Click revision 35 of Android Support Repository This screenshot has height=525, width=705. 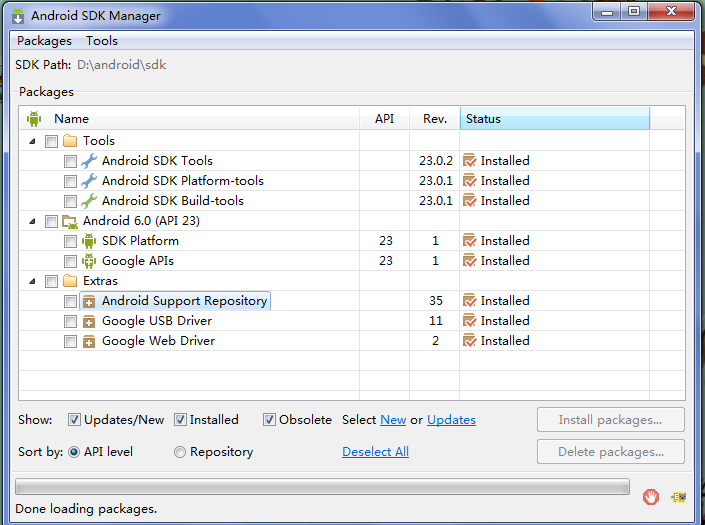[436, 301]
